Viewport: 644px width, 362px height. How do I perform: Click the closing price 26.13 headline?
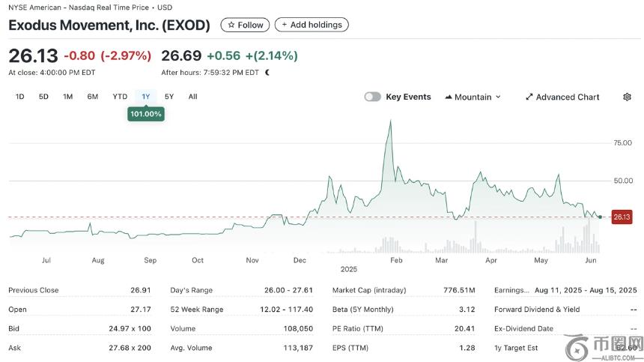pyautogui.click(x=33, y=55)
